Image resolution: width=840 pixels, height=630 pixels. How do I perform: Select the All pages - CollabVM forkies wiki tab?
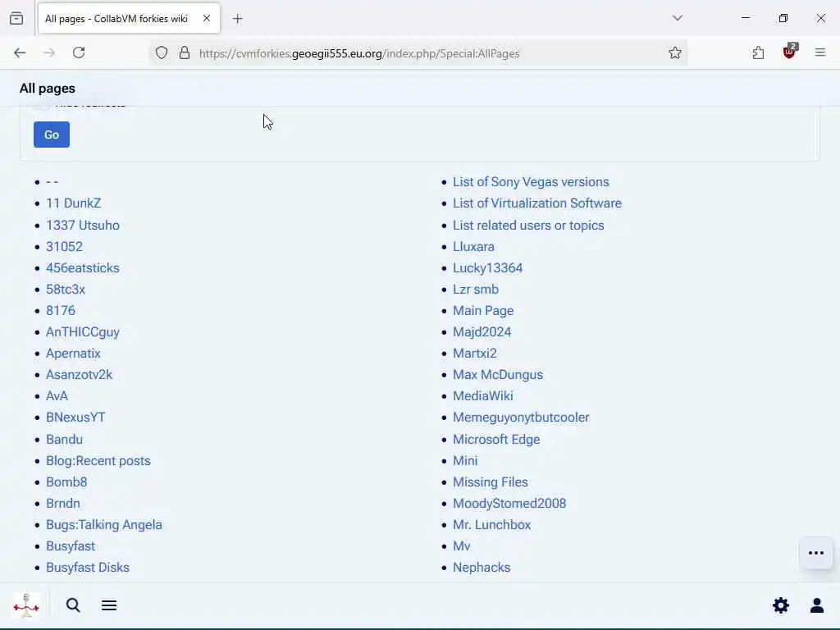coord(129,19)
